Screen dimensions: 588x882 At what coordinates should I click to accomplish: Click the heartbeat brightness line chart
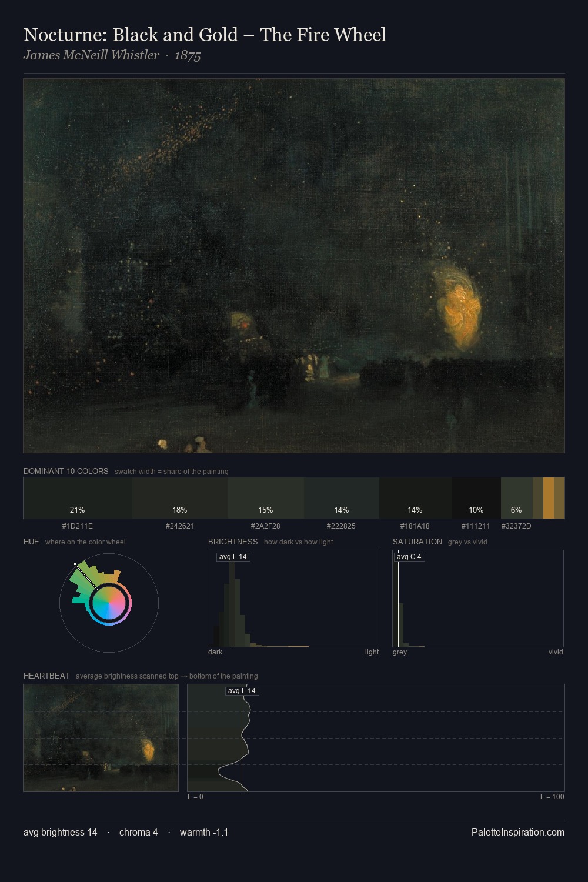click(x=376, y=738)
